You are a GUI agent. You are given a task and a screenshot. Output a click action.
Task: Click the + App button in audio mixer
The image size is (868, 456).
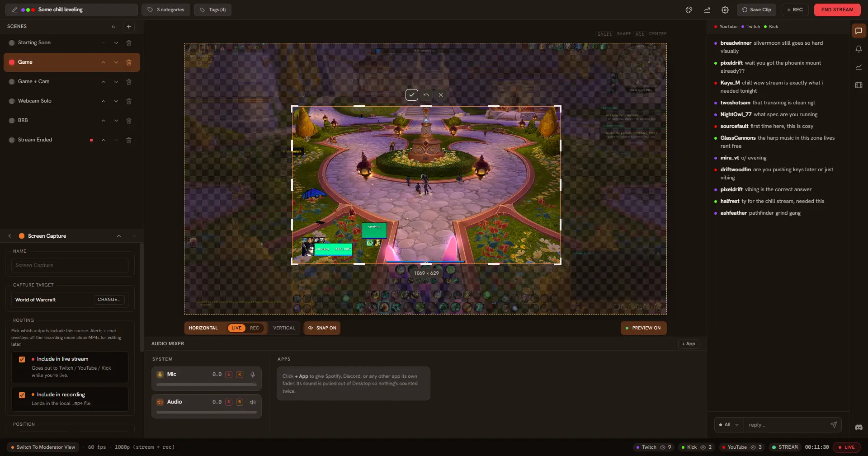coord(689,344)
